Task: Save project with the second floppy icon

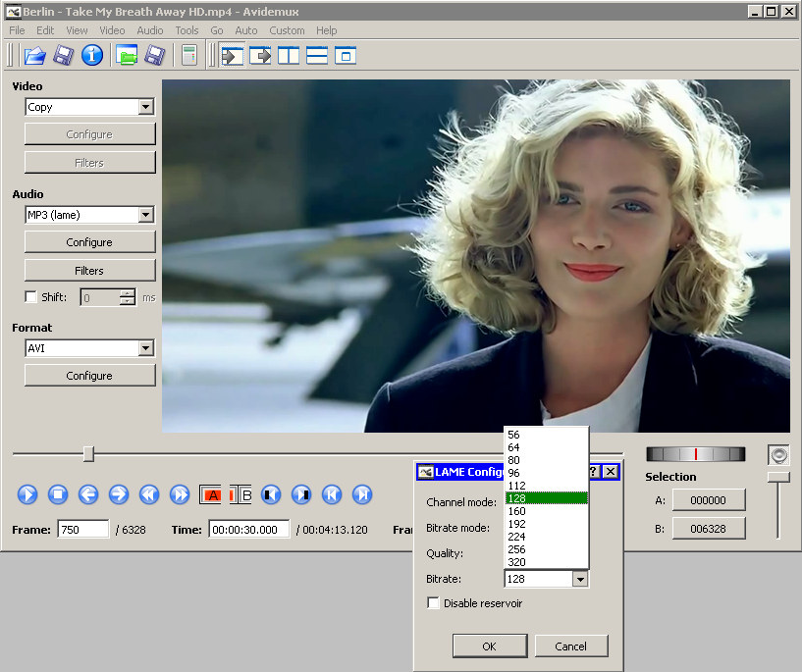Action: [x=154, y=55]
